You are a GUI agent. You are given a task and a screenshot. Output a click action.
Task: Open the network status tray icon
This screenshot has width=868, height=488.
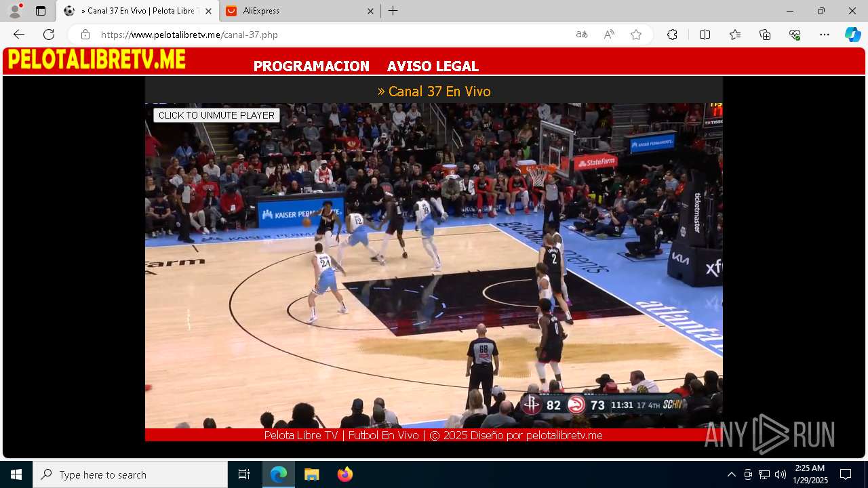coord(764,474)
